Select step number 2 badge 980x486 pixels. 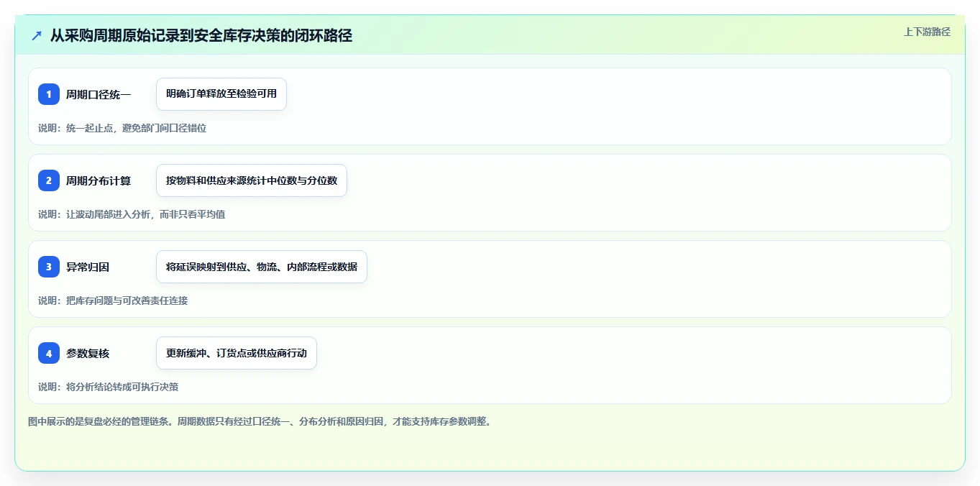pyautogui.click(x=49, y=180)
